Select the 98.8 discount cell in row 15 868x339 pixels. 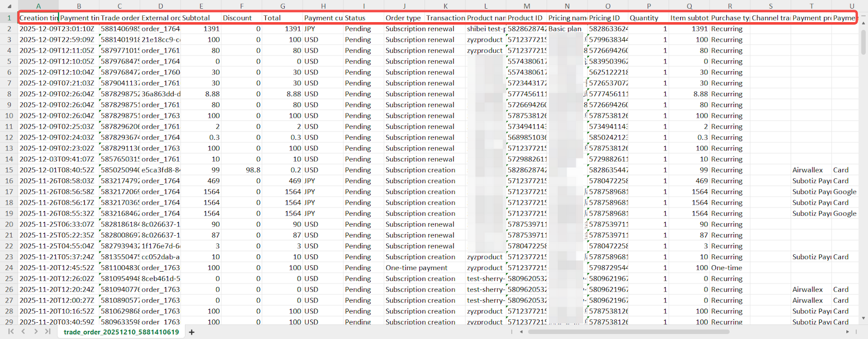242,170
